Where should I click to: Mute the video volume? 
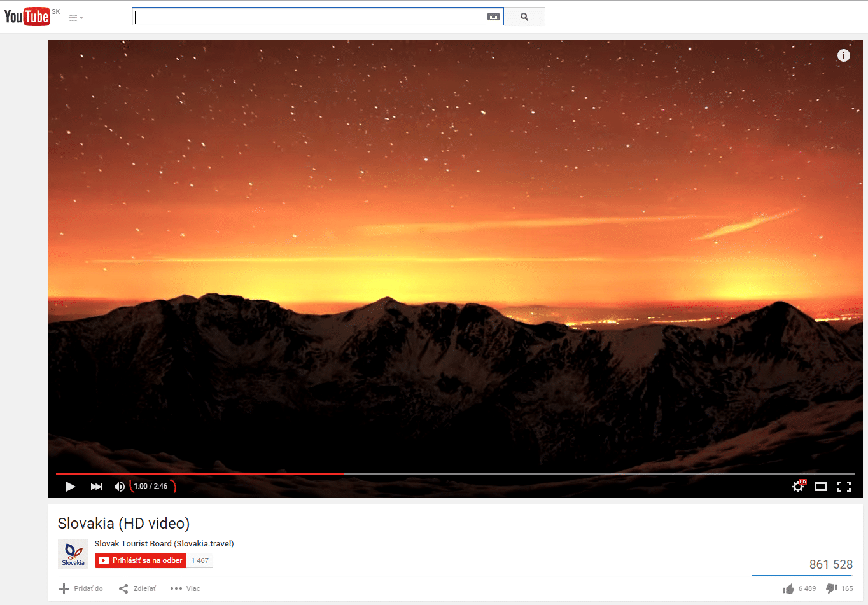point(119,487)
